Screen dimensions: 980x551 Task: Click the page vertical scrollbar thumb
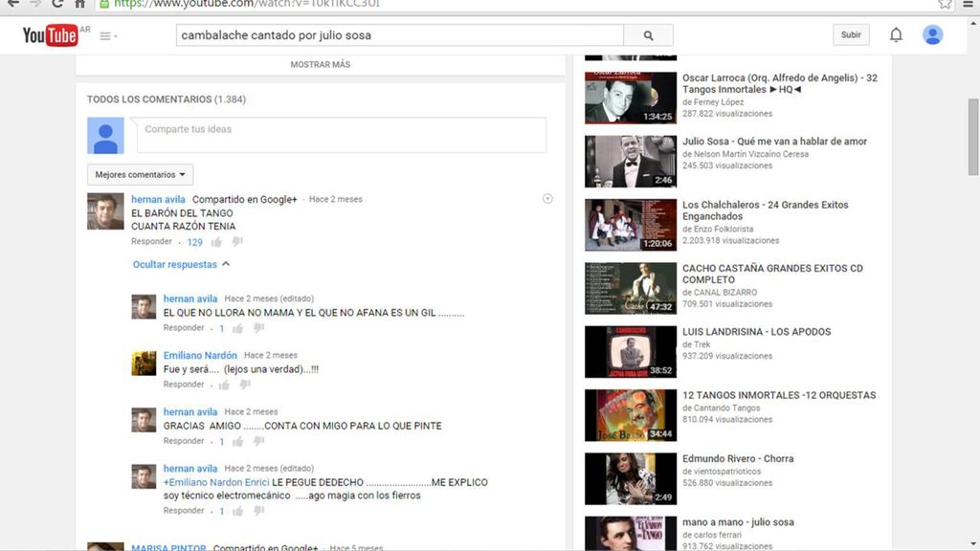973,137
